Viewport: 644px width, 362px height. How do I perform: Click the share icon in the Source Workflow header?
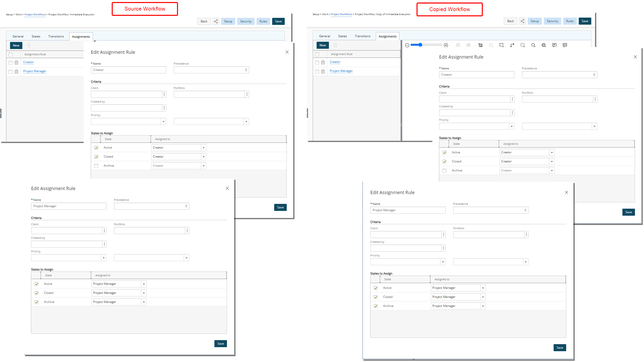216,21
